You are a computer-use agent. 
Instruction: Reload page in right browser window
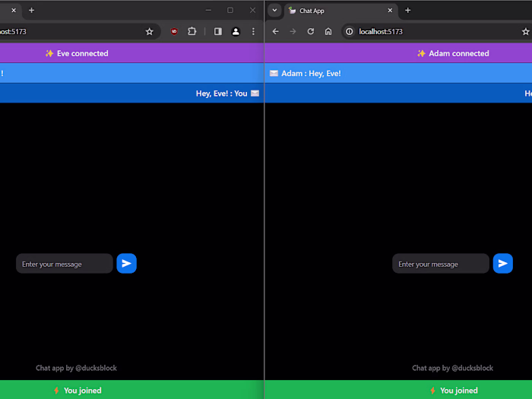(310, 32)
